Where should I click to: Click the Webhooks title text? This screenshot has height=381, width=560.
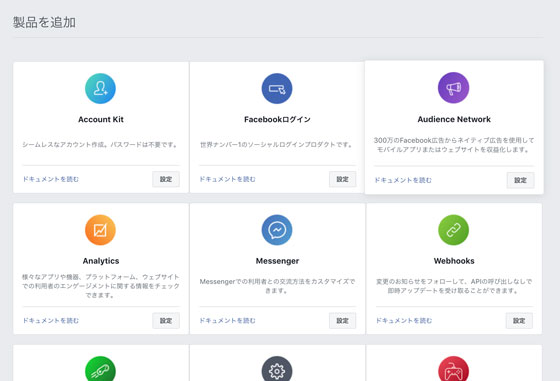454,261
